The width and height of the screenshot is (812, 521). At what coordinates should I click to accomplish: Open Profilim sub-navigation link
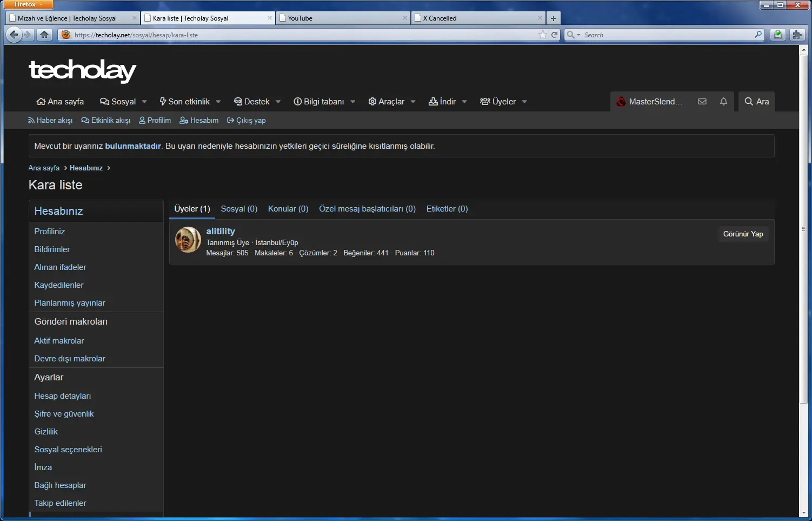155,120
